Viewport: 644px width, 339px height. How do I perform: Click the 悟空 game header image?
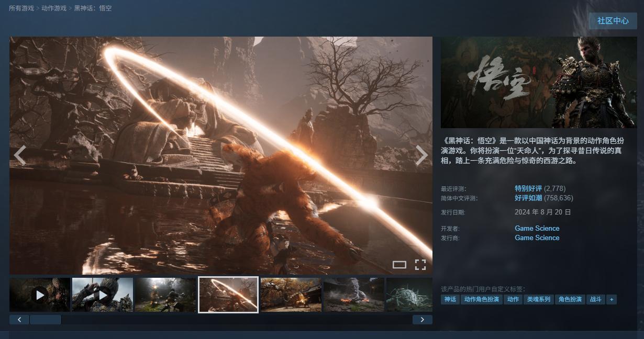[539, 82]
